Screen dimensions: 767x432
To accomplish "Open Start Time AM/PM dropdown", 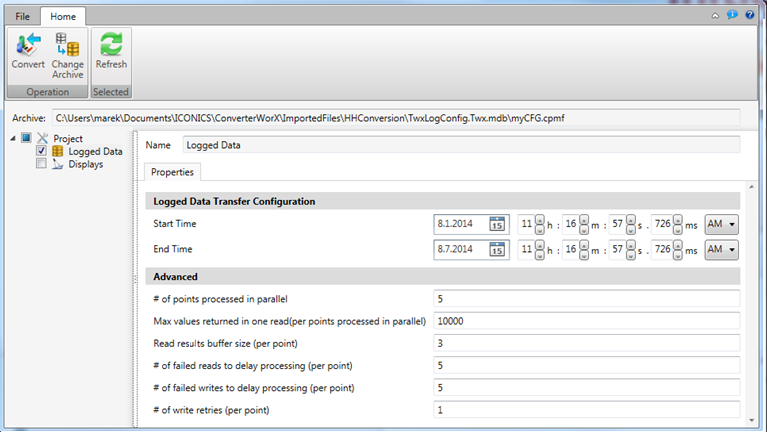I will click(722, 224).
